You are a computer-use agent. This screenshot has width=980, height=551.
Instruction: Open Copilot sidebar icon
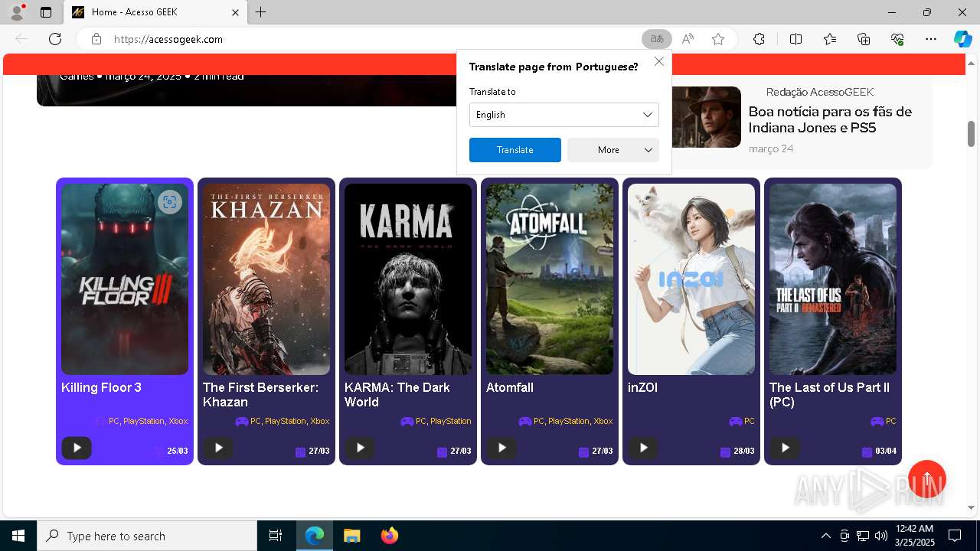click(962, 39)
